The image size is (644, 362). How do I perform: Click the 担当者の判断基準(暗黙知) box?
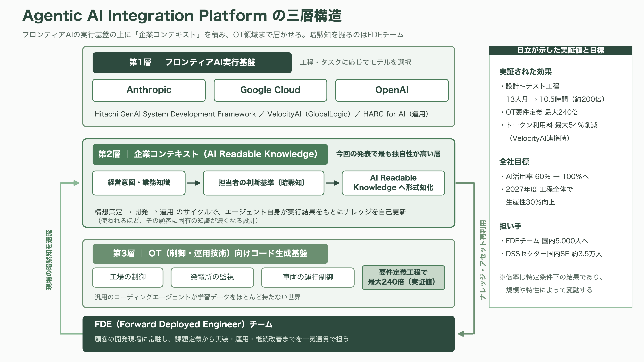tap(263, 183)
